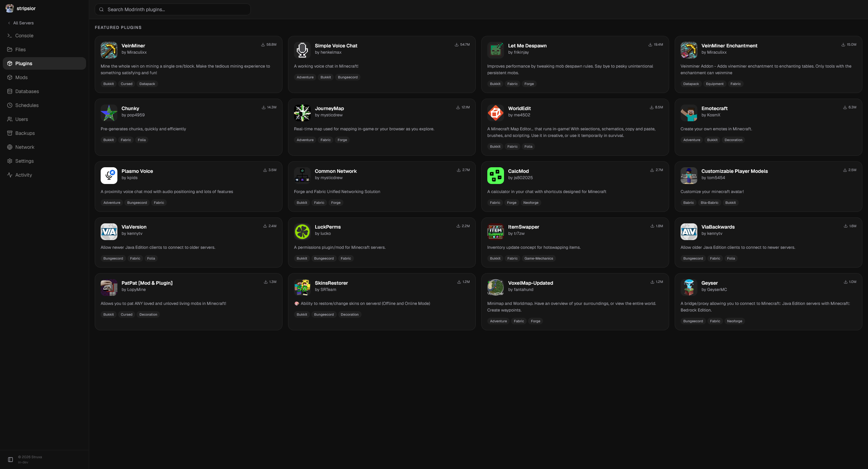Click the Datapack tag on VeinMiner

tap(147, 84)
